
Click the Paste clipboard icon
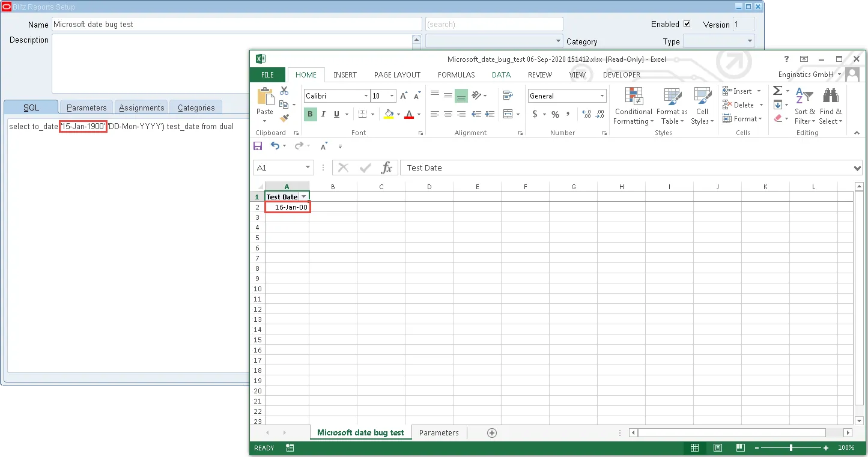coord(264,96)
